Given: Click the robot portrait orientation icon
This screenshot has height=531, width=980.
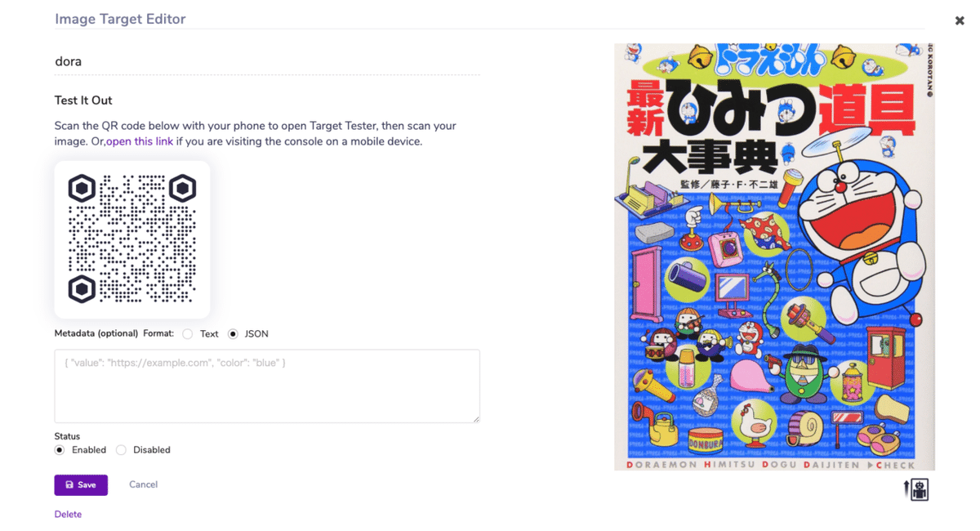Looking at the screenshot, I should tap(920, 489).
